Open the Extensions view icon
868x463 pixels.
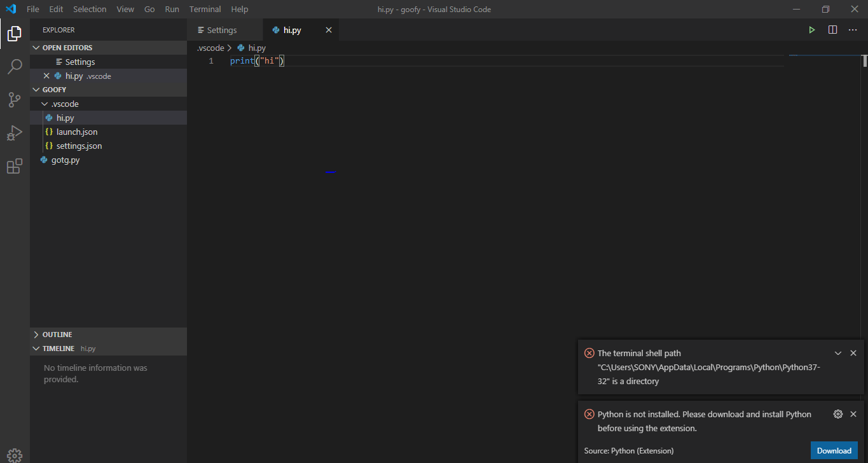[15, 167]
